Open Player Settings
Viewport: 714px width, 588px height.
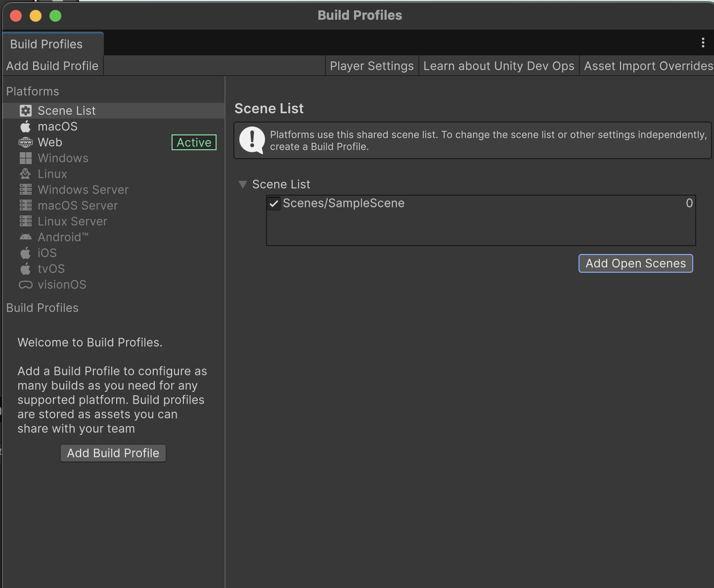coord(372,66)
